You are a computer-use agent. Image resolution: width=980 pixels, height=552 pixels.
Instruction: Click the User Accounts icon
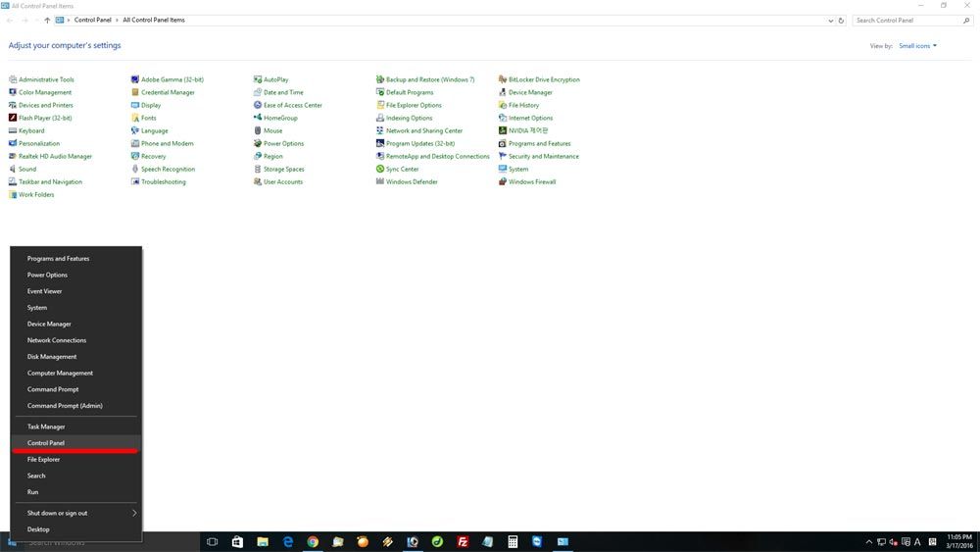[258, 181]
